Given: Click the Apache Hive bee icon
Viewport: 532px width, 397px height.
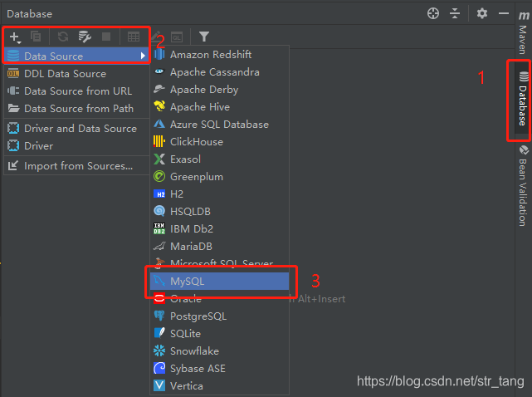Looking at the screenshot, I should pos(159,106).
